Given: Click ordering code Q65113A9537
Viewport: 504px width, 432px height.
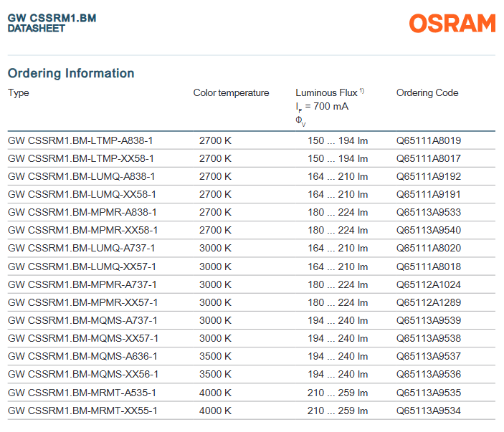Looking at the screenshot, I should (x=429, y=357).
